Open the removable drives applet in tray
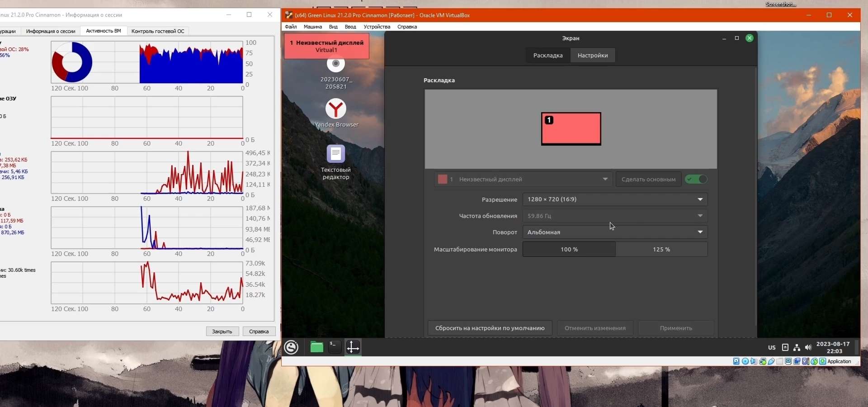The height and width of the screenshot is (407, 868). pos(785,348)
